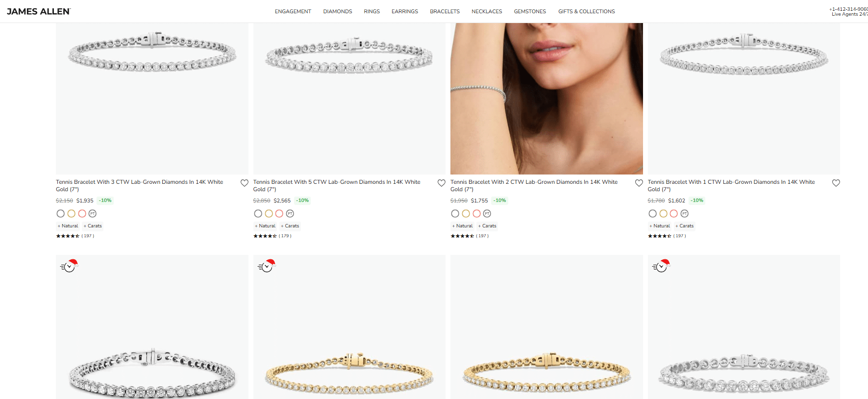Open Carats variants for 1 CTW bracelet

(x=684, y=225)
